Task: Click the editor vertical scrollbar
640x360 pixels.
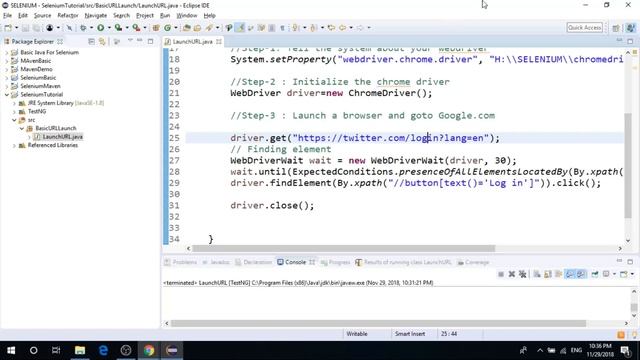Action: coord(628,165)
